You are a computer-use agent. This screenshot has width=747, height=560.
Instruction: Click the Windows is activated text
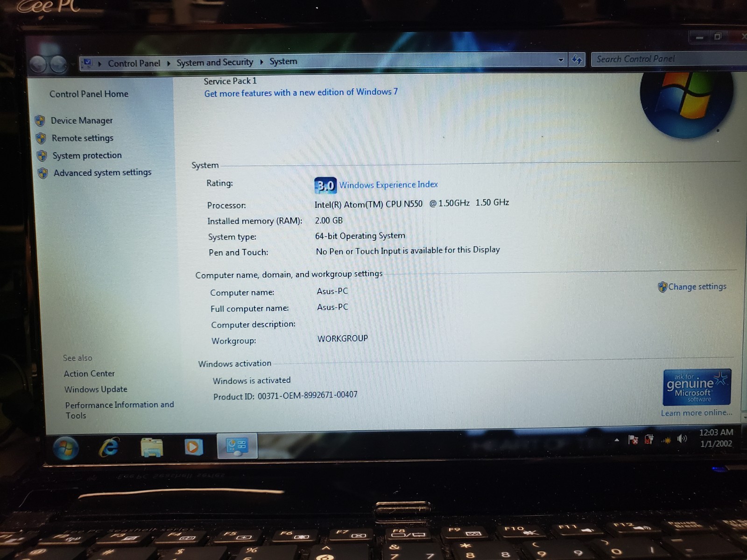pos(252,380)
